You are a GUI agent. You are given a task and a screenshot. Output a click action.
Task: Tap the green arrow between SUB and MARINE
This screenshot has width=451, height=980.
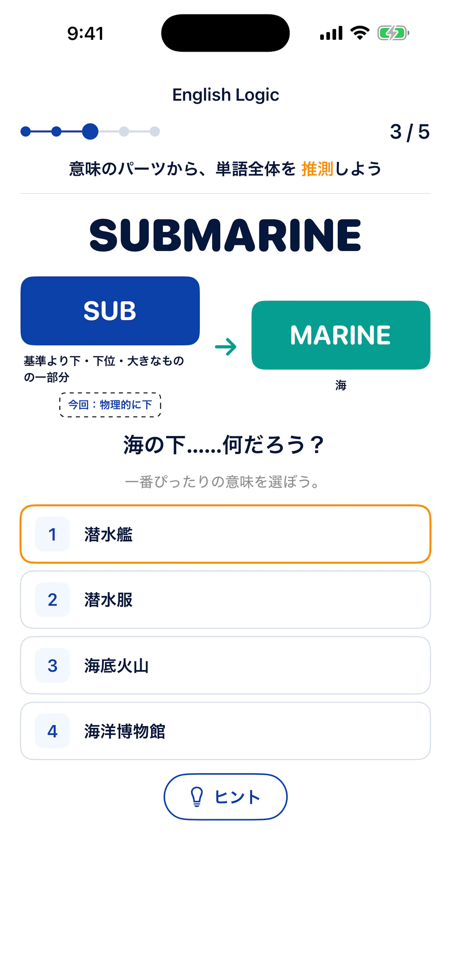(x=225, y=346)
